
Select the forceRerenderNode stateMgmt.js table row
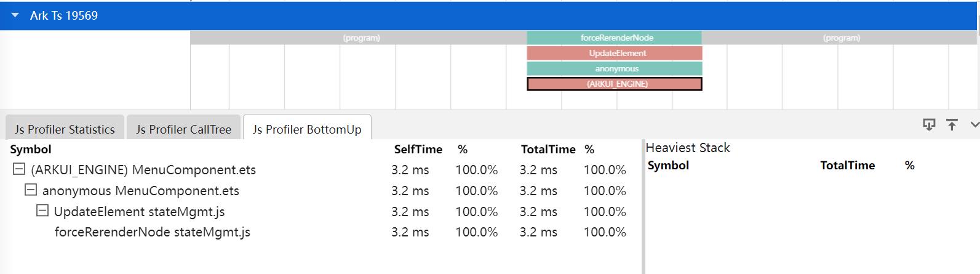coord(152,232)
